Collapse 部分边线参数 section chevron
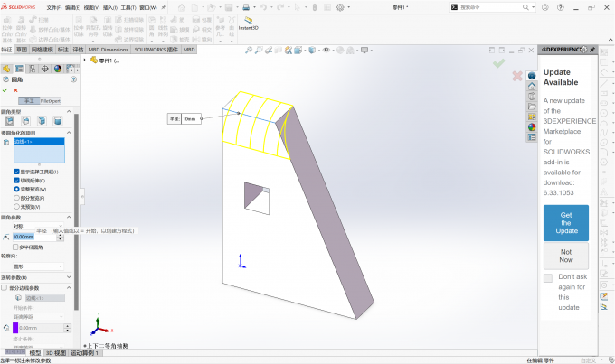The height and width of the screenshot is (364, 615). point(69,287)
